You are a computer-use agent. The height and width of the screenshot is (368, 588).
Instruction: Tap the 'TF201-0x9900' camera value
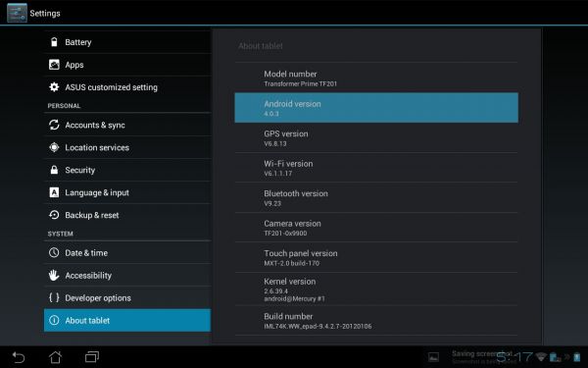(x=285, y=234)
